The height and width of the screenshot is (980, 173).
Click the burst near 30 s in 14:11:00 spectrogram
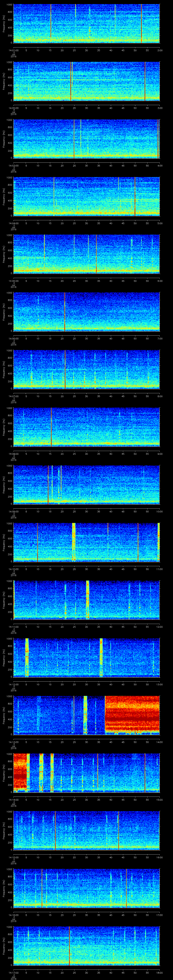coord(88,600)
